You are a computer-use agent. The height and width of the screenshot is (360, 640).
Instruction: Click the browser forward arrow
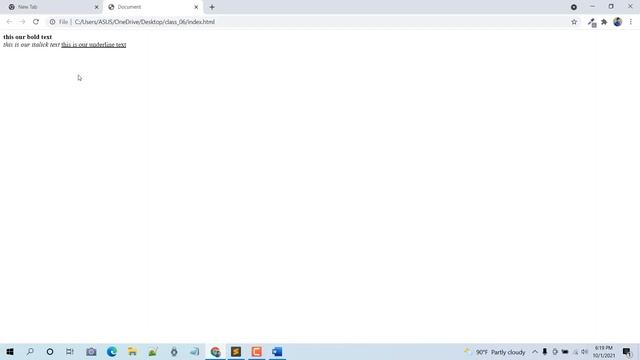[x=22, y=22]
